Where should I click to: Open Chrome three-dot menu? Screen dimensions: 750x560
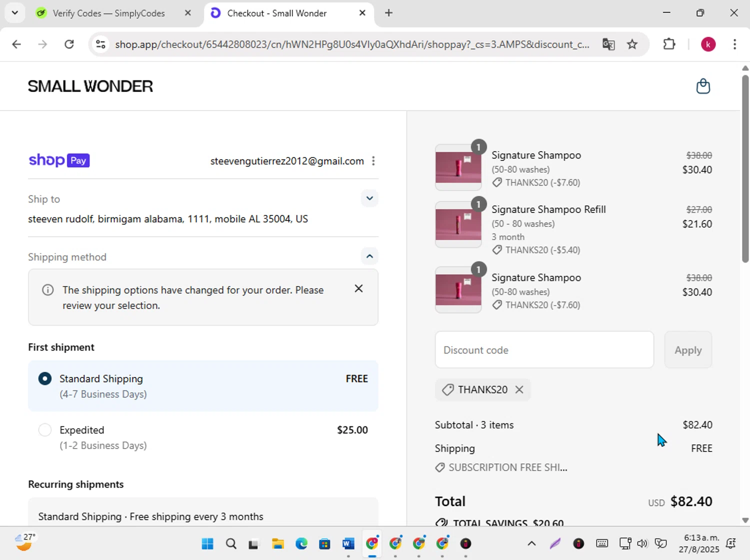pos(734,44)
